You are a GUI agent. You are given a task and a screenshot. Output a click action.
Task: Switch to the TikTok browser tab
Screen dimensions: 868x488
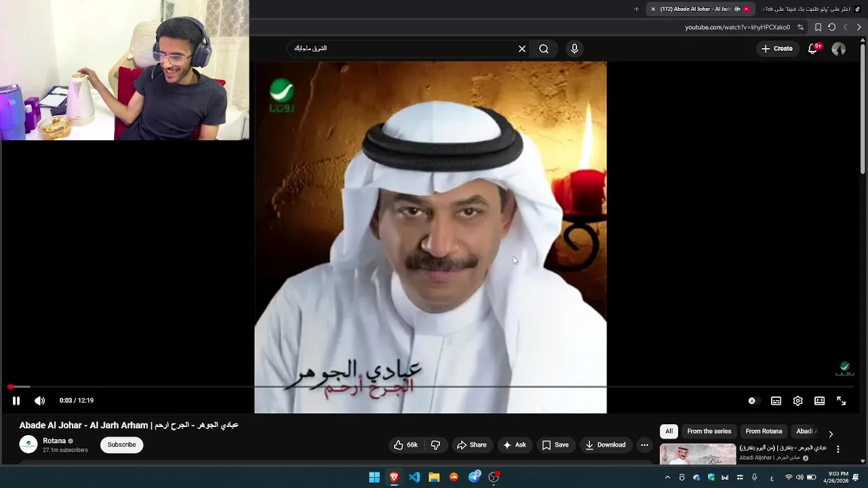(810, 9)
